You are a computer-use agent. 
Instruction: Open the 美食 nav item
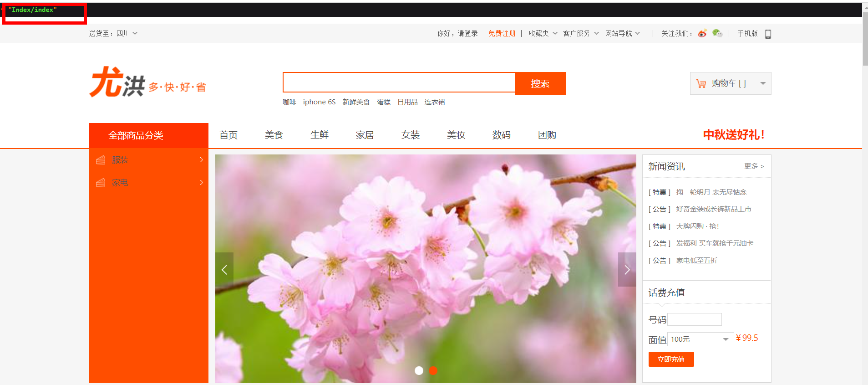[274, 135]
